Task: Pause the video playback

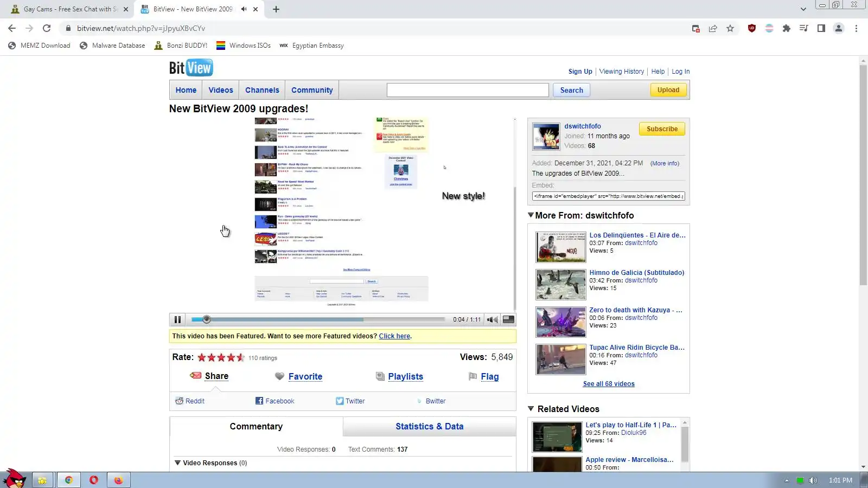Action: [x=177, y=320]
